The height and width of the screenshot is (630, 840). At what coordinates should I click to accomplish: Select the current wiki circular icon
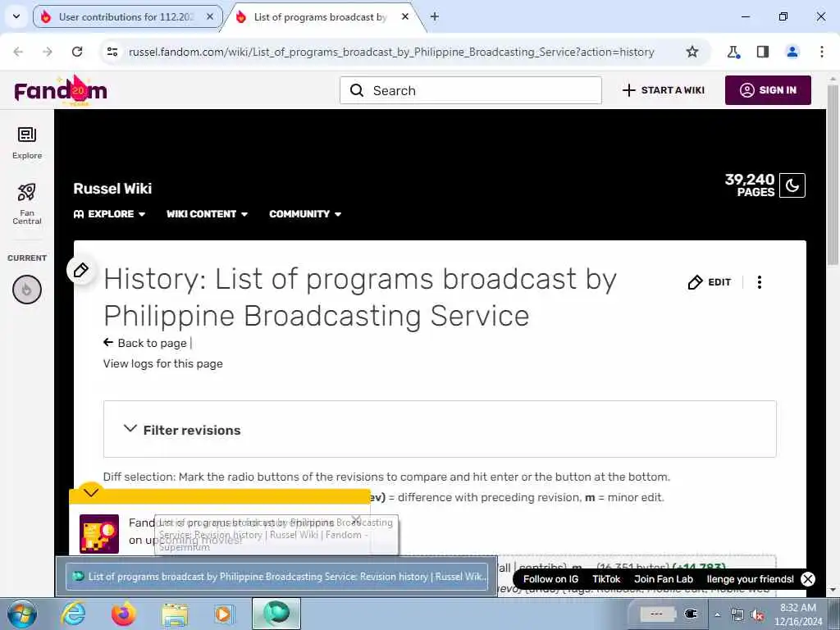tap(27, 290)
